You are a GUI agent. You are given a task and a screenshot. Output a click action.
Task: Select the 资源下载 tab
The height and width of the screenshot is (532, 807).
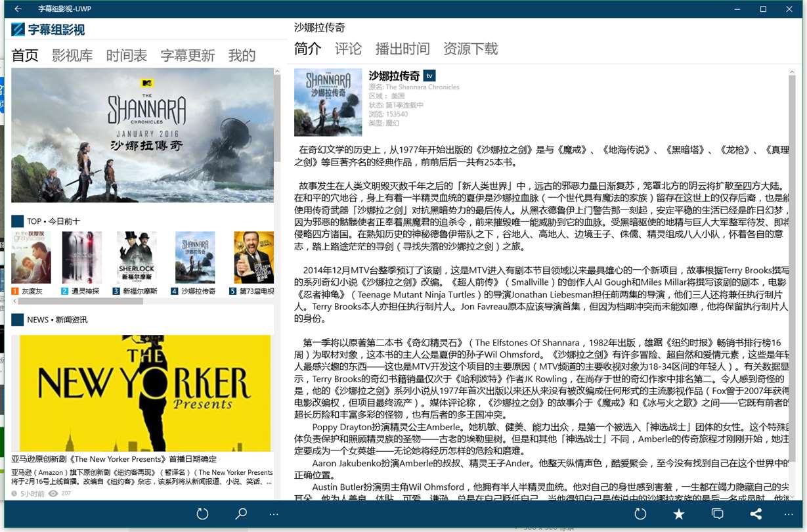pos(470,49)
